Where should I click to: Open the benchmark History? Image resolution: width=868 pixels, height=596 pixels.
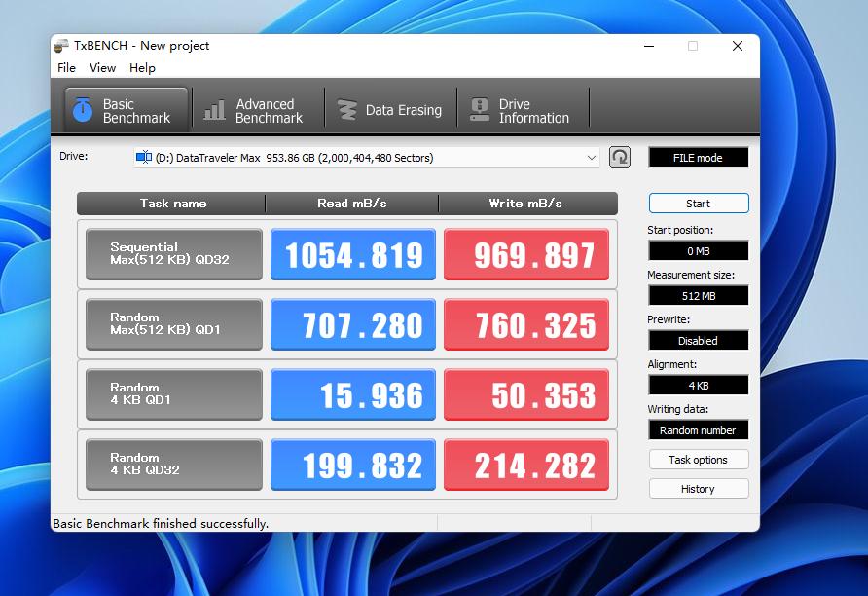pos(699,489)
